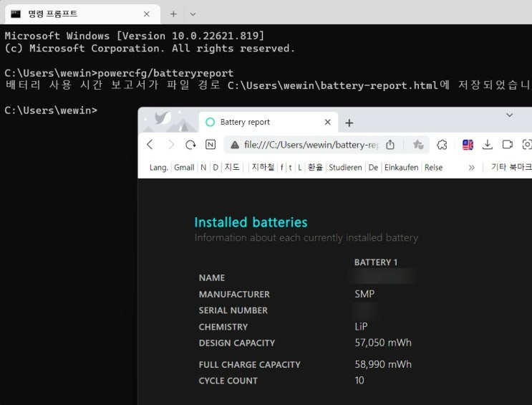Screen dimensions: 532x405
Task: Click the CYCLE COUNT row label
Action: click(x=228, y=381)
